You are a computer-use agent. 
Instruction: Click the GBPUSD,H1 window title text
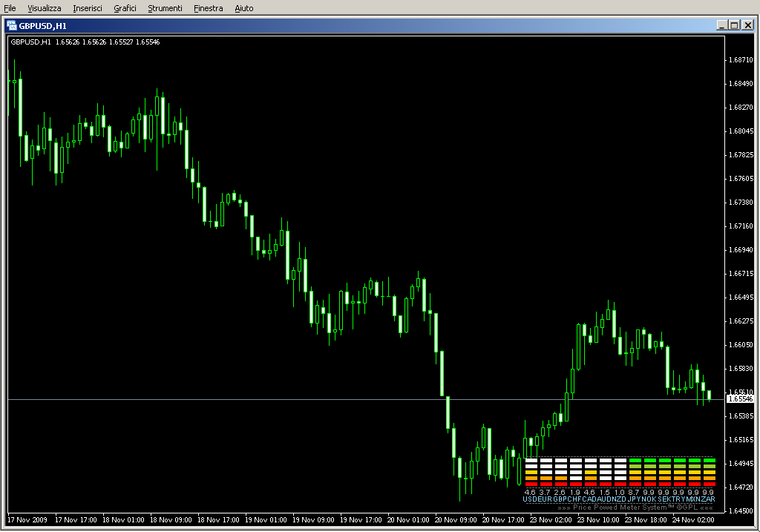pos(42,26)
